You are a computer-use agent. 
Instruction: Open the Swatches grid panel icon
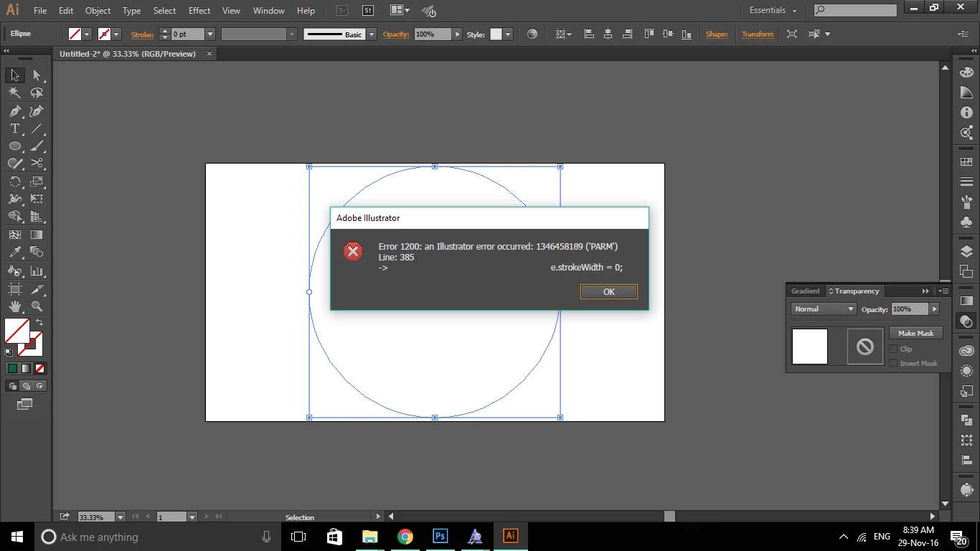click(966, 162)
